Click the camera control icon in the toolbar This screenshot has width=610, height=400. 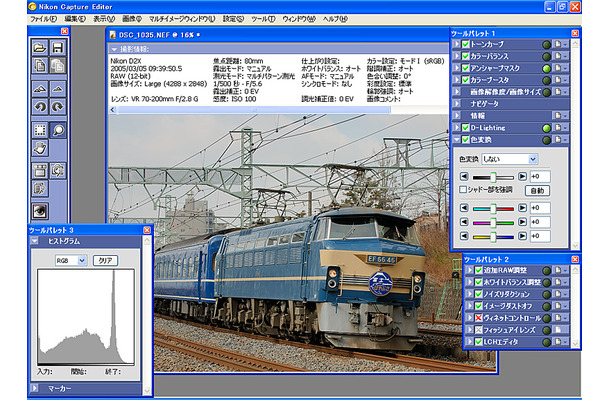click(x=58, y=171)
